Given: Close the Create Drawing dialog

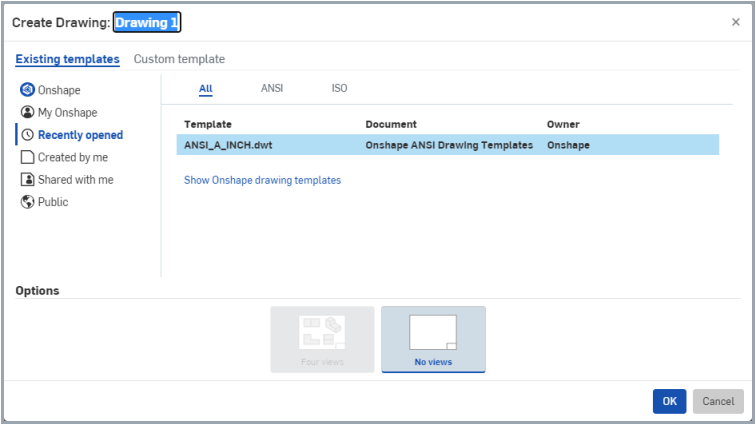Looking at the screenshot, I should pos(735,22).
